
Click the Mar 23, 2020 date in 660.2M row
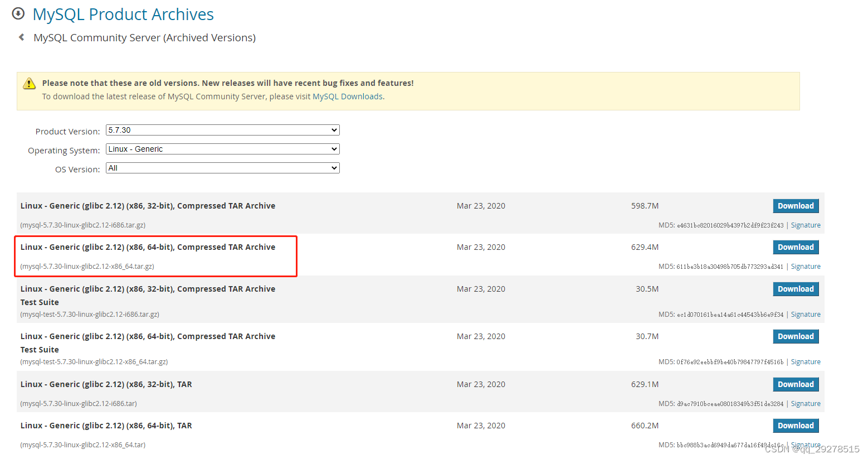coord(481,426)
